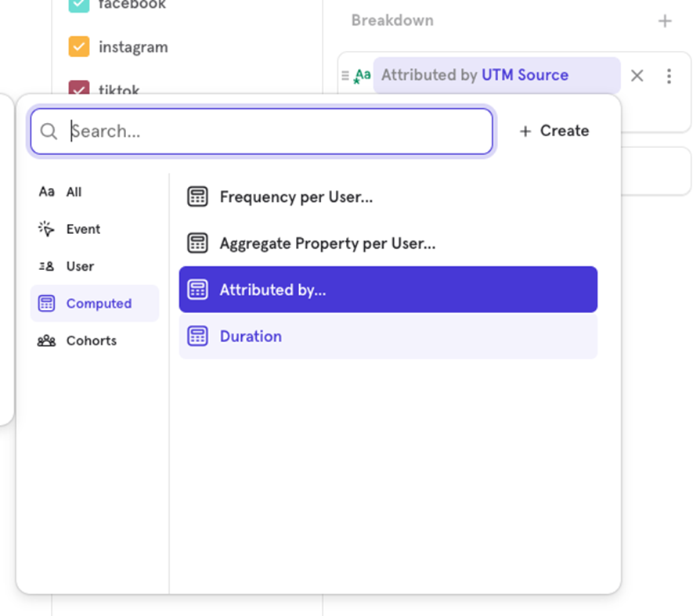Click the magnifying glass search icon
The image size is (693, 616).
pyautogui.click(x=48, y=131)
